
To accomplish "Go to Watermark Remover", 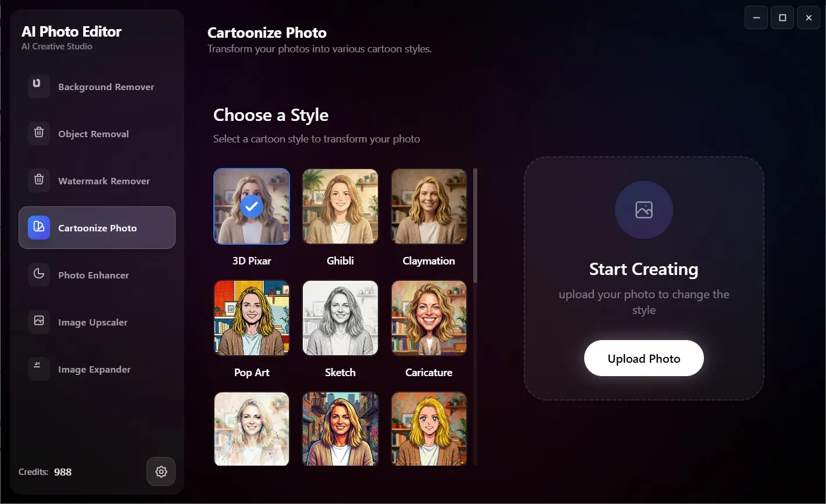I will tap(97, 181).
